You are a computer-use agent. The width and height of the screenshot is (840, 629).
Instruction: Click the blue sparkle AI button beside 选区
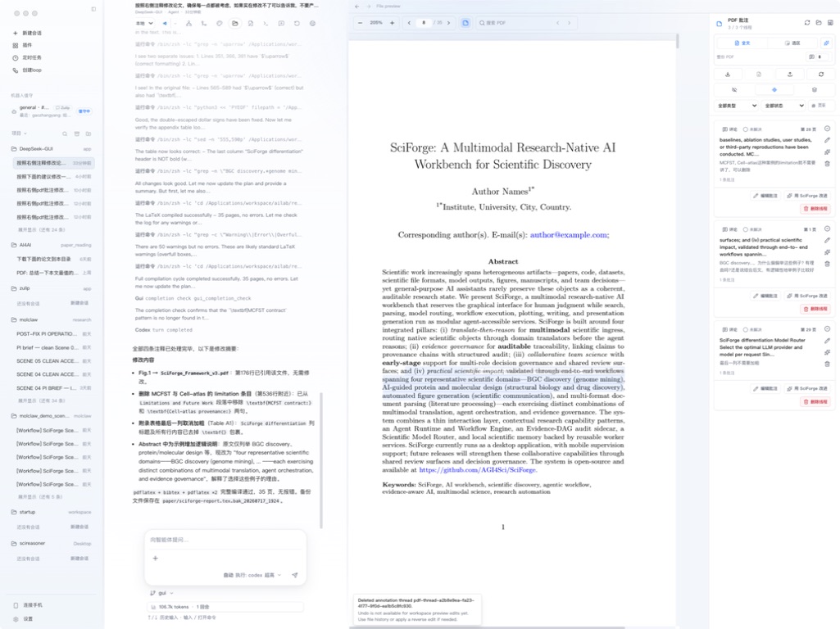click(x=826, y=43)
